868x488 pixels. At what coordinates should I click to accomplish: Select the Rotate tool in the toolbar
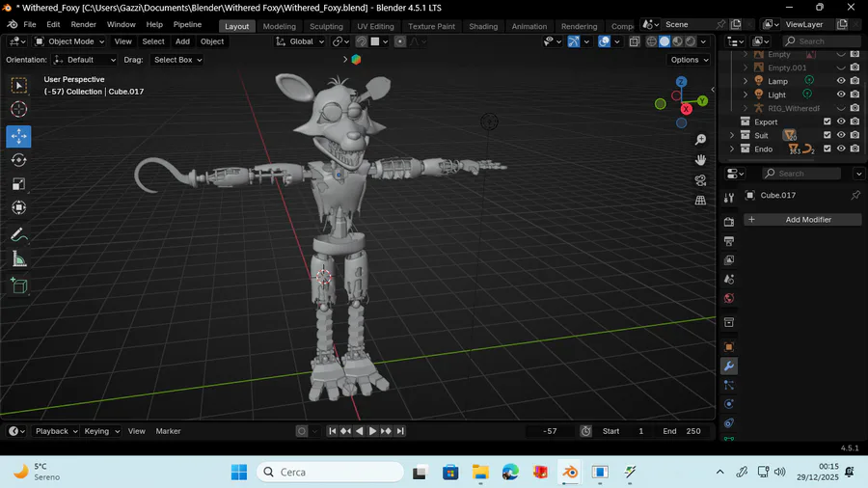tap(18, 160)
